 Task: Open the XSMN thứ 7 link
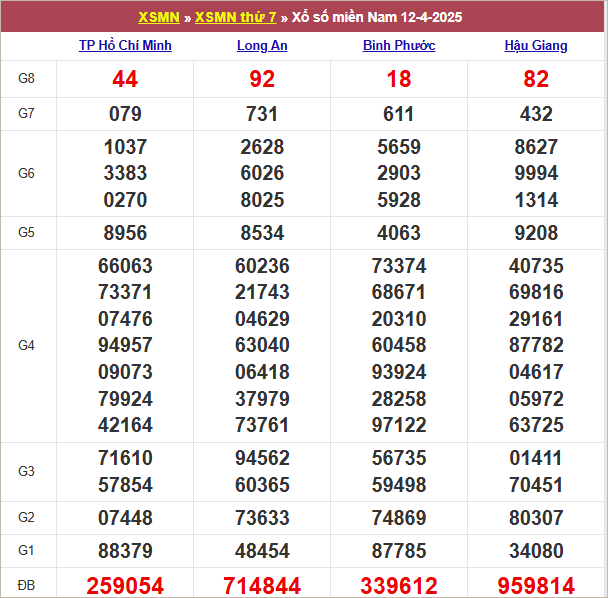pyautogui.click(x=235, y=17)
